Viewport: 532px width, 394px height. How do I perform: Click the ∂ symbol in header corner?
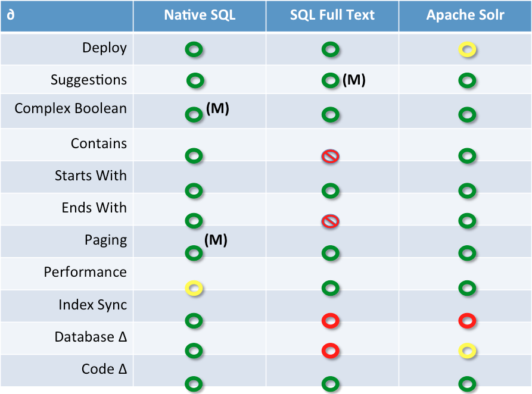point(11,15)
